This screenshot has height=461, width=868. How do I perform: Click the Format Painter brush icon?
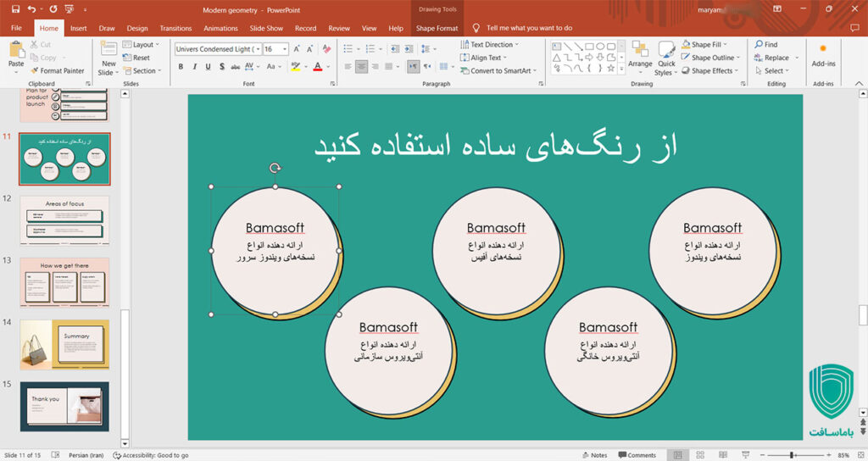[35, 71]
